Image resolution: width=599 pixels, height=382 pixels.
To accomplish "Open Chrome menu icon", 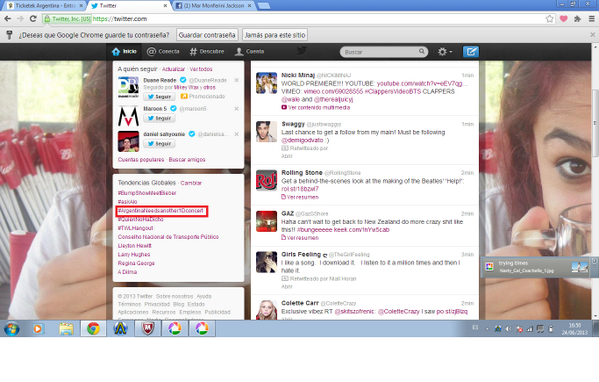I will click(592, 19).
